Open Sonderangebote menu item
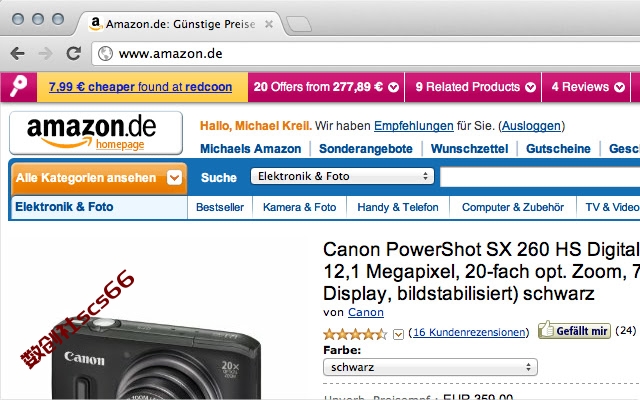 366,149
